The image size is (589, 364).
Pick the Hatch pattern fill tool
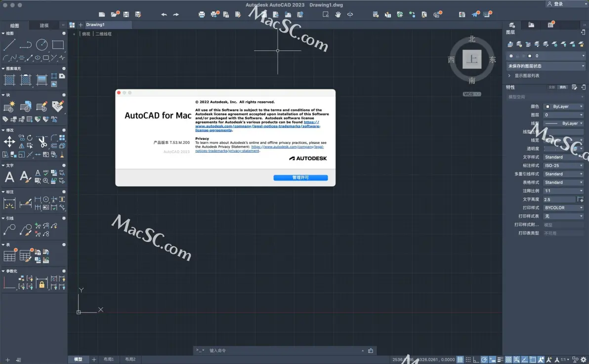9,80
